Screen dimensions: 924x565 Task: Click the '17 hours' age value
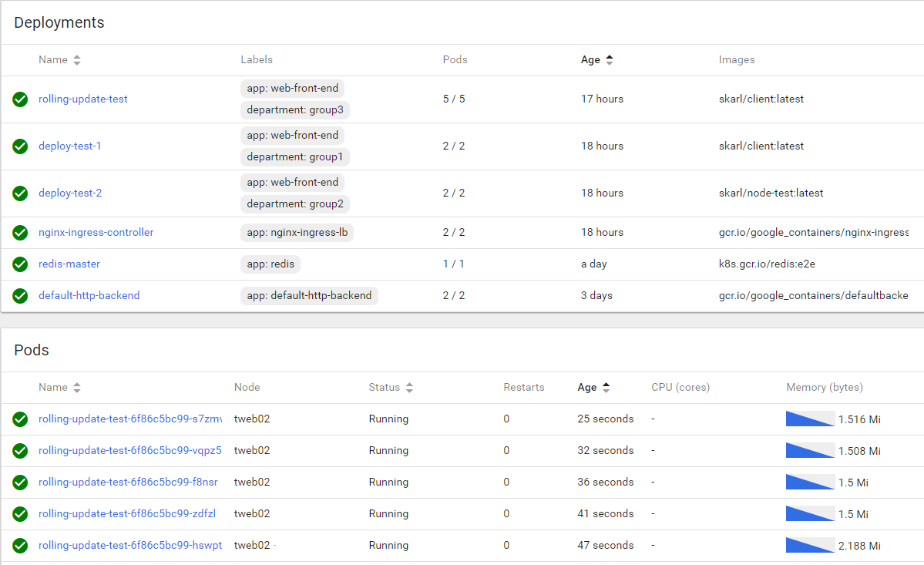coord(602,99)
